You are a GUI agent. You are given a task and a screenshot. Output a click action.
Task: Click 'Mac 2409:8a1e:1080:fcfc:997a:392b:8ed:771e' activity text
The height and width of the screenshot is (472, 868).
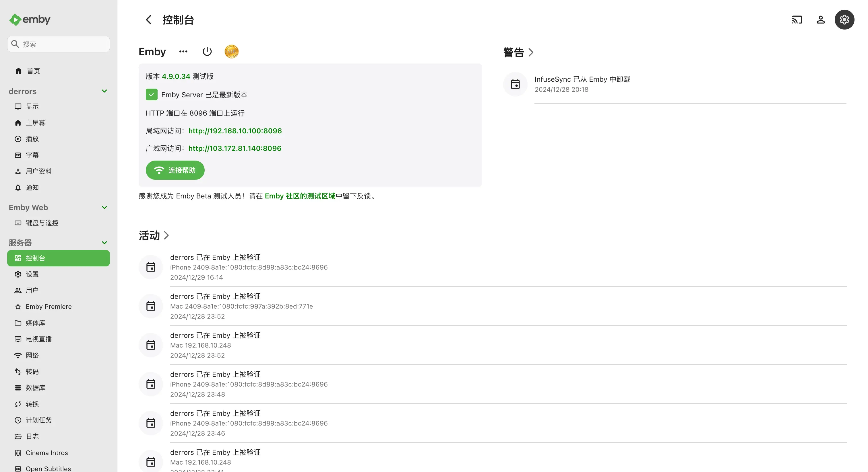tap(242, 306)
